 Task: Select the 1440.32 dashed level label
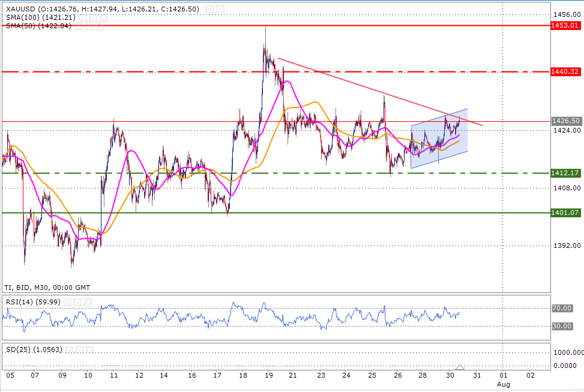tap(565, 71)
